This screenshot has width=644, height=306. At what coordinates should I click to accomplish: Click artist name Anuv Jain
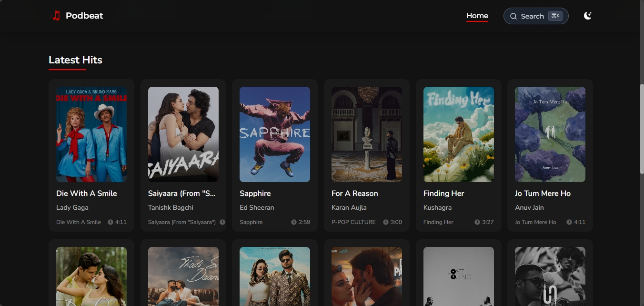click(529, 208)
